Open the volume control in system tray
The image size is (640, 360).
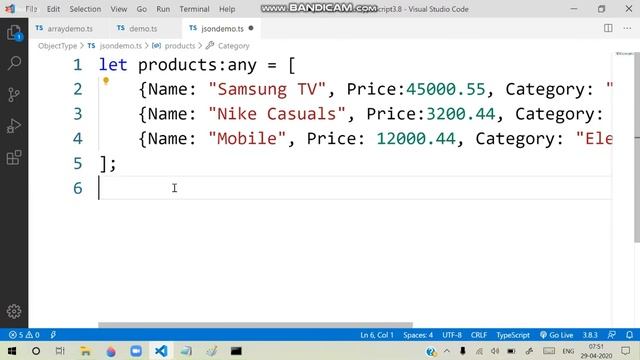tap(495, 351)
